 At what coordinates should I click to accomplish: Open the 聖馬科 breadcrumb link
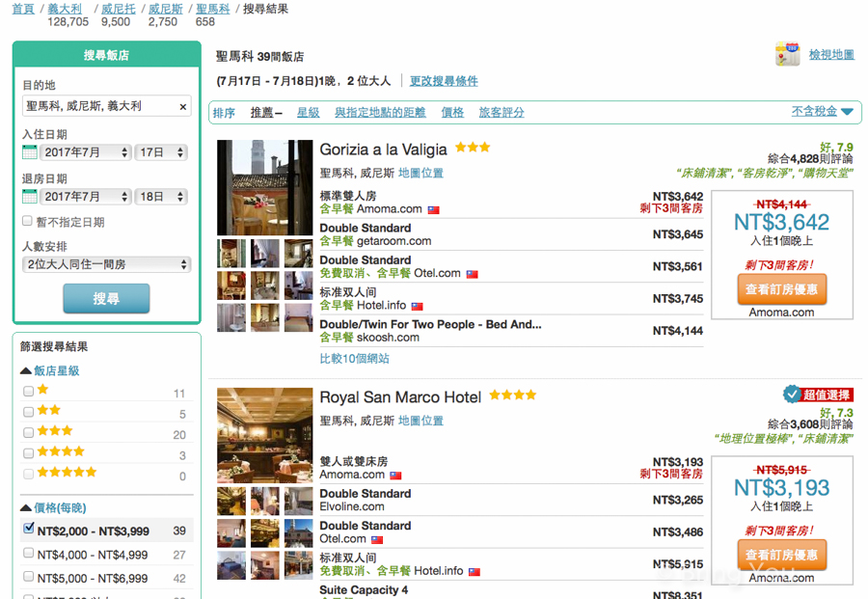pyautogui.click(x=212, y=9)
